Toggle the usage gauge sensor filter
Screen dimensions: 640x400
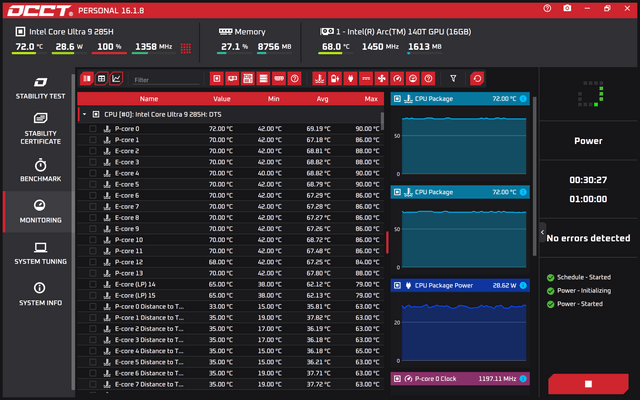(413, 78)
